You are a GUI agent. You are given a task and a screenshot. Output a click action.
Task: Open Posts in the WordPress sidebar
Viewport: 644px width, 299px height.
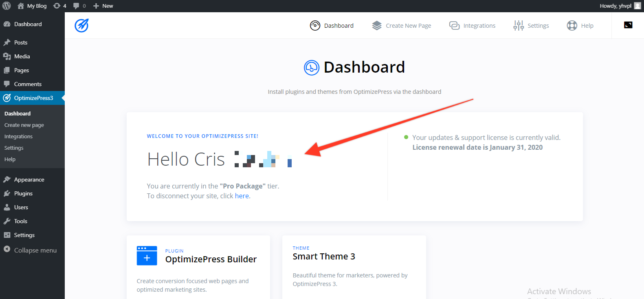tap(21, 42)
